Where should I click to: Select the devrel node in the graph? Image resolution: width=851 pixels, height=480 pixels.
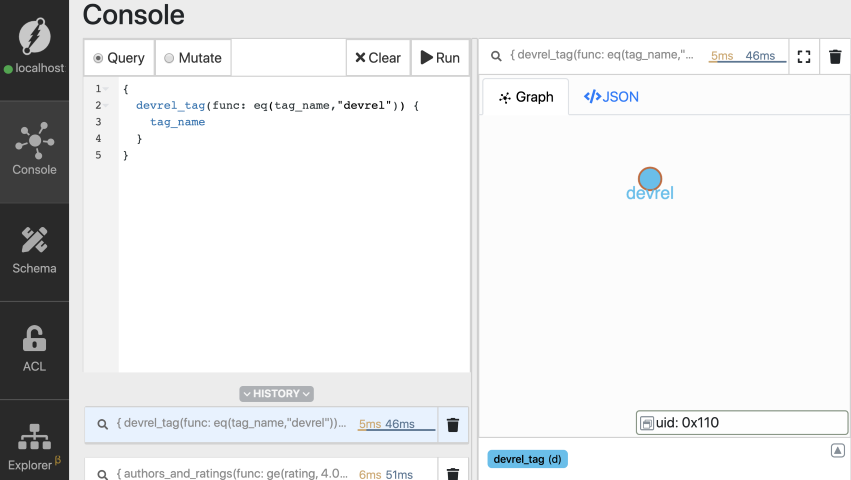(x=650, y=179)
